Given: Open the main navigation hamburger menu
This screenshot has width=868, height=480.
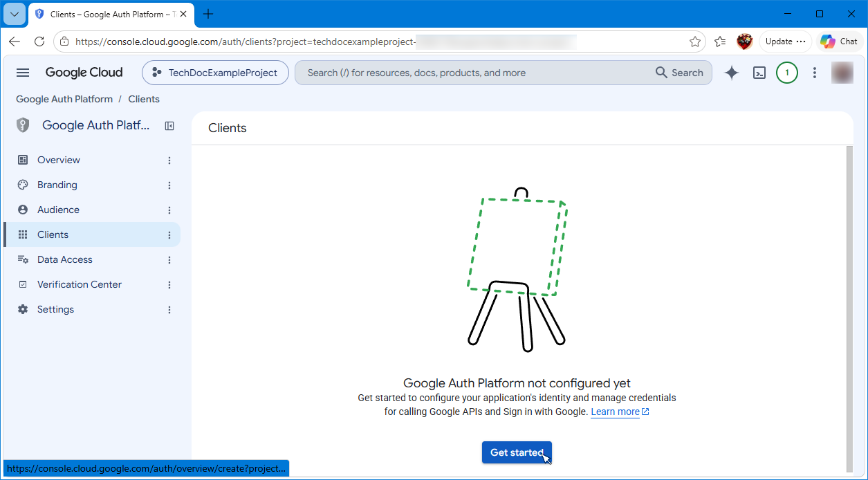Looking at the screenshot, I should pos(23,73).
